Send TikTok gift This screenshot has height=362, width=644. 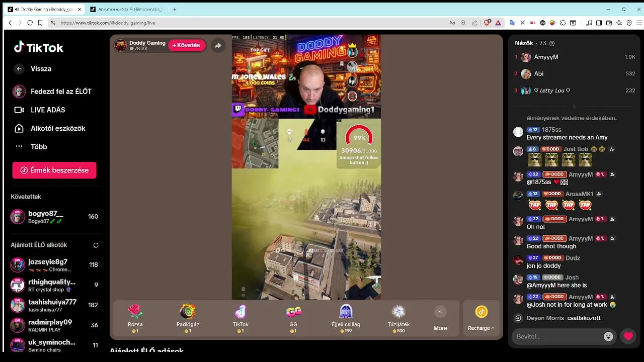240,318
